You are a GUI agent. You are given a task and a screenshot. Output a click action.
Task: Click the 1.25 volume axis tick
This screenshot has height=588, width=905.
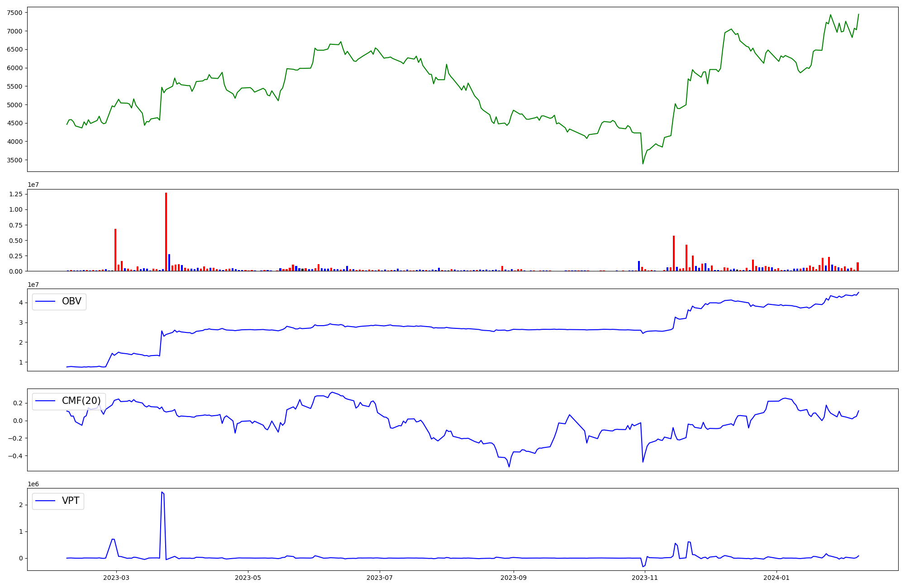(x=15, y=194)
